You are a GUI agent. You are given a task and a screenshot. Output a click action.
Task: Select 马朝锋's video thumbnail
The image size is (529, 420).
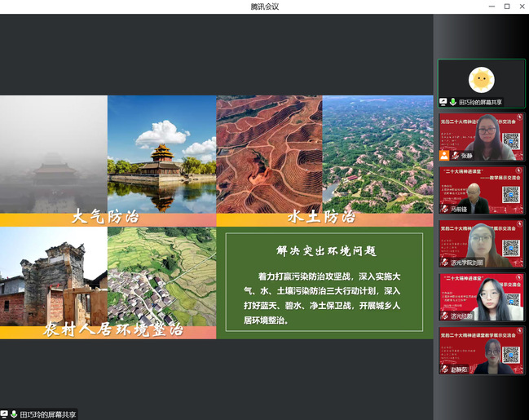(x=481, y=190)
